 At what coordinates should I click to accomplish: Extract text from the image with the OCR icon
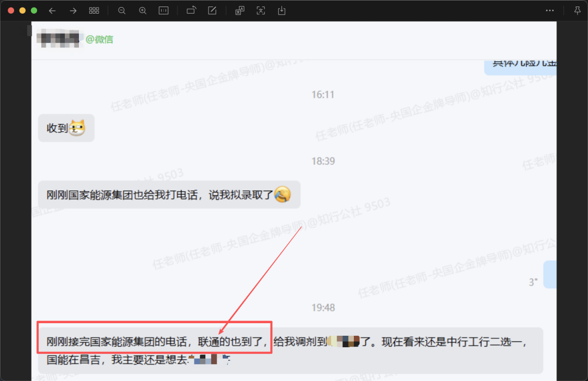(x=261, y=11)
